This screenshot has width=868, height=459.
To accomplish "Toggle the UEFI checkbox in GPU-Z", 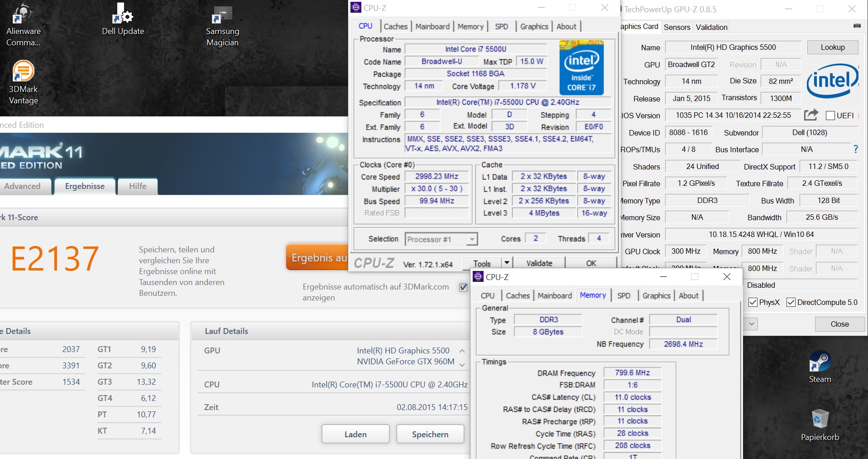I will [830, 116].
